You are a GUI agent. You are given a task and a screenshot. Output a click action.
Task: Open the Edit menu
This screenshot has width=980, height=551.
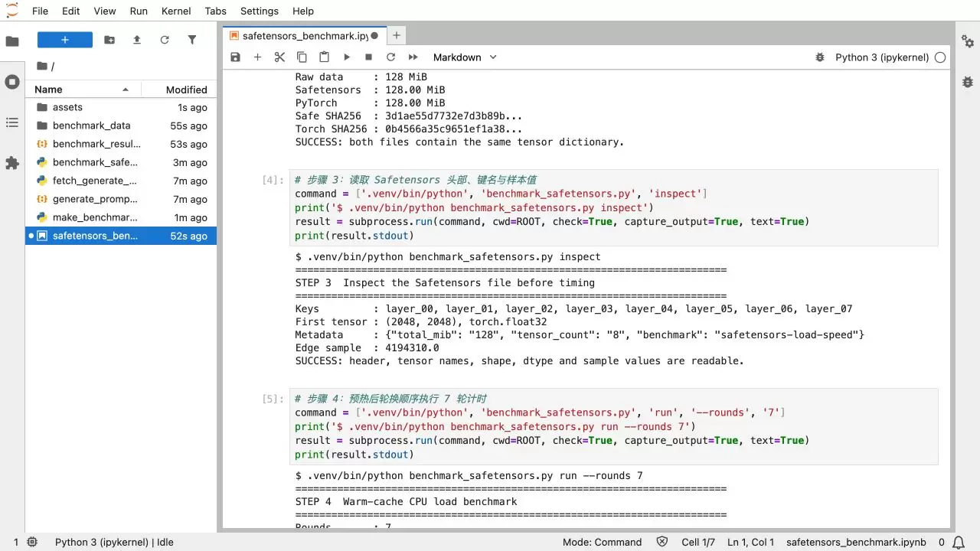coord(70,11)
